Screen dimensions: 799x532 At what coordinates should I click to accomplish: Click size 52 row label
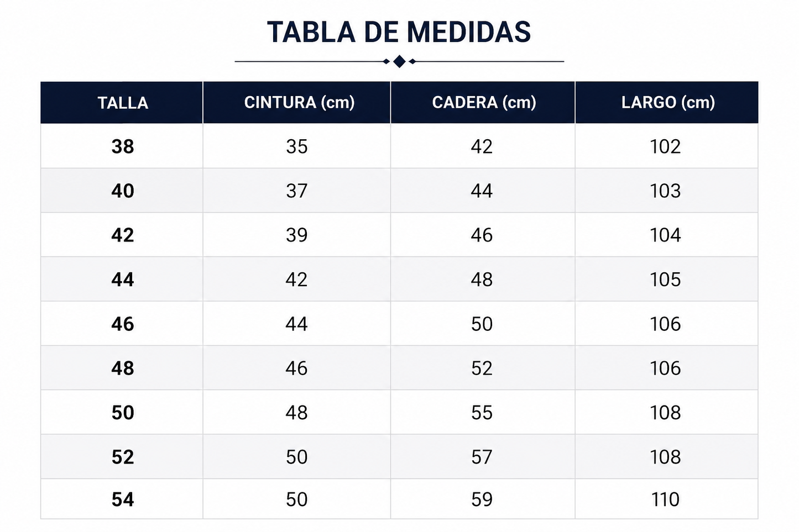point(123,457)
